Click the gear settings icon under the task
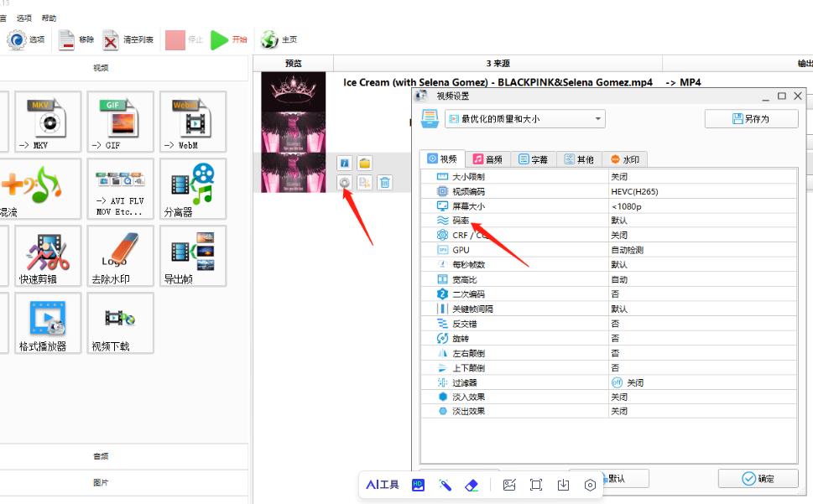 pyautogui.click(x=344, y=182)
